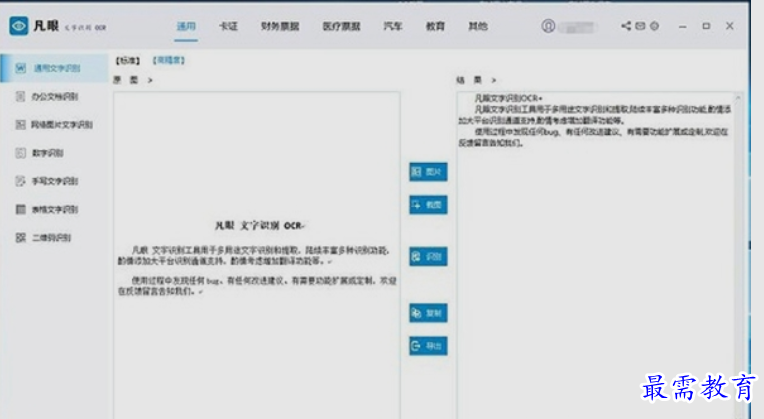
Task: Go to the 汽车 tab
Action: [393, 26]
